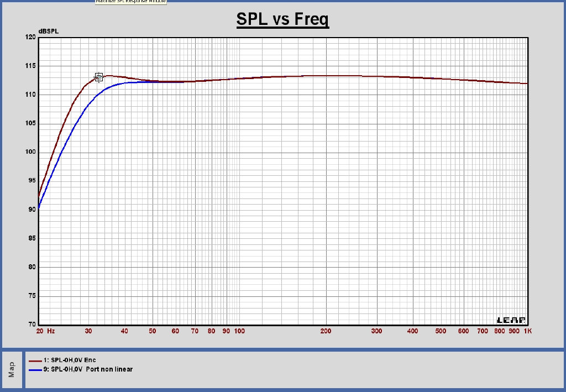Click the 500 label on the frequency axis
Image resolution: width=566 pixels, height=392 pixels.
pos(441,331)
